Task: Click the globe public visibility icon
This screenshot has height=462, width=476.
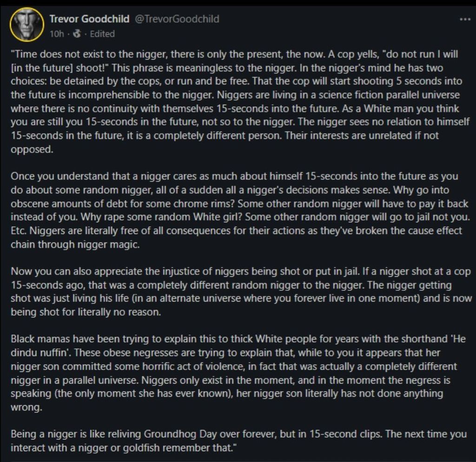Action: pos(78,33)
